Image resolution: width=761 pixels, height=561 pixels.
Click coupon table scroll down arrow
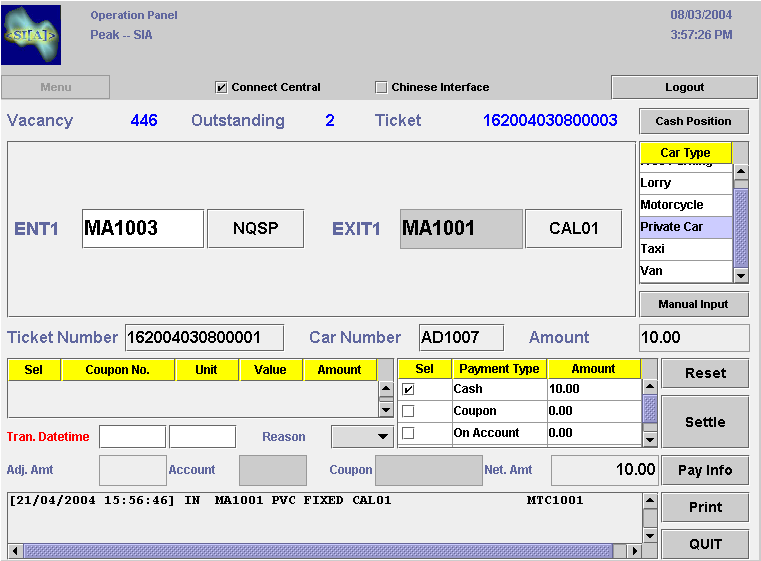coord(386,409)
